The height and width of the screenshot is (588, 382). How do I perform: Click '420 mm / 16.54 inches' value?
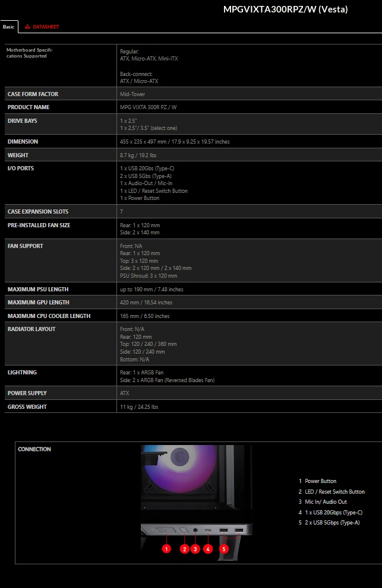tap(146, 303)
